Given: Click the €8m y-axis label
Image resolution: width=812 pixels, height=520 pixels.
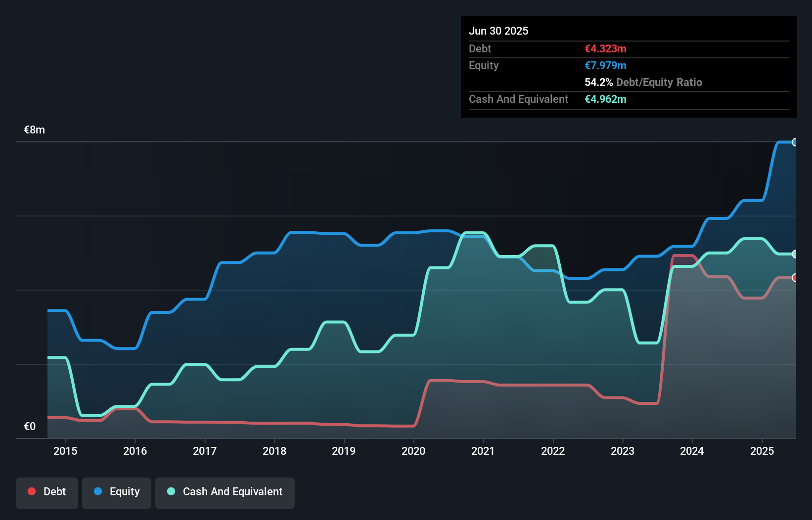Looking at the screenshot, I should point(35,130).
